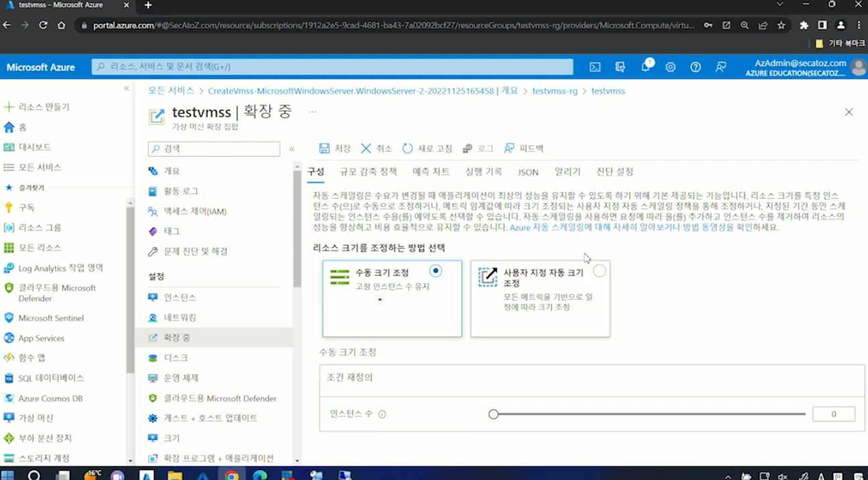Switch to JSON tab
The width and height of the screenshot is (868, 480).
click(528, 172)
